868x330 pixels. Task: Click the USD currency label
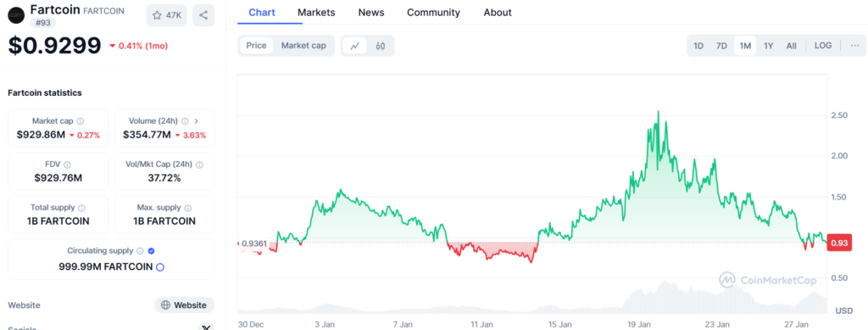[844, 310]
